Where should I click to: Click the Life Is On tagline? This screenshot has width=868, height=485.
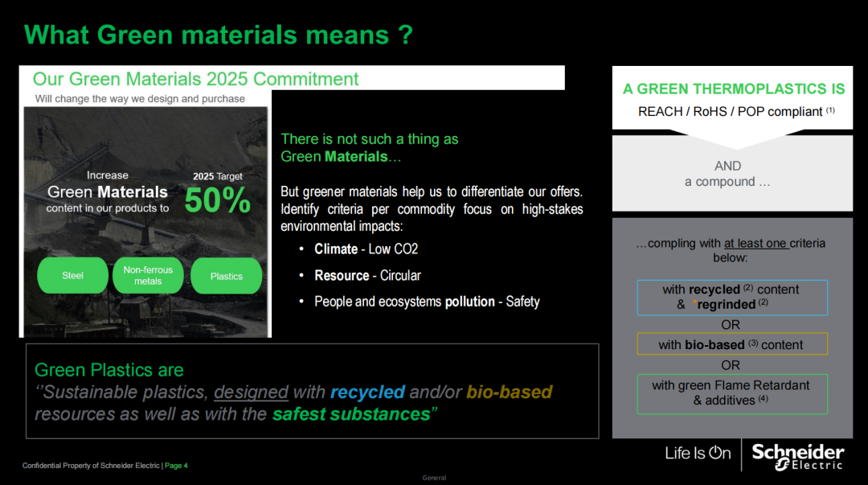[698, 453]
